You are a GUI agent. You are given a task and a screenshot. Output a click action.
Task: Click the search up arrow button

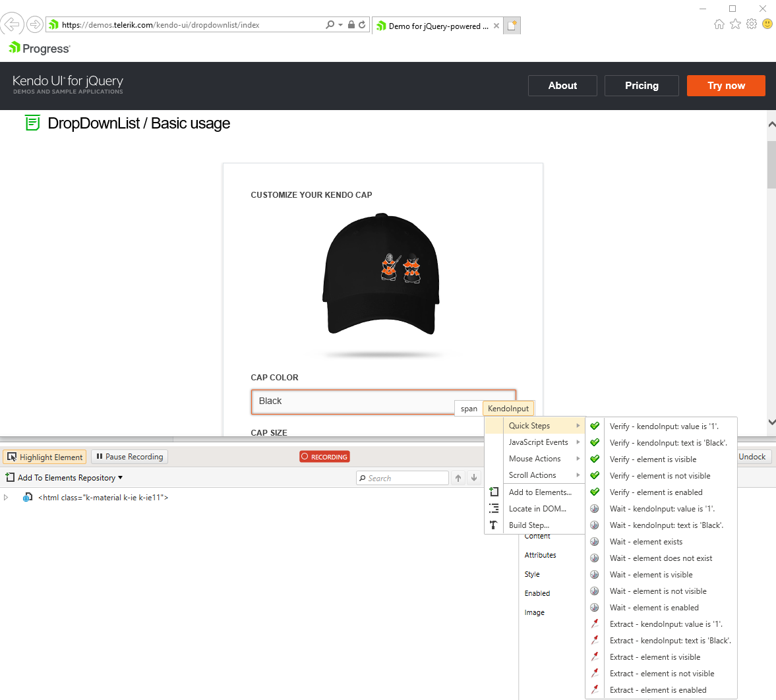pos(458,478)
